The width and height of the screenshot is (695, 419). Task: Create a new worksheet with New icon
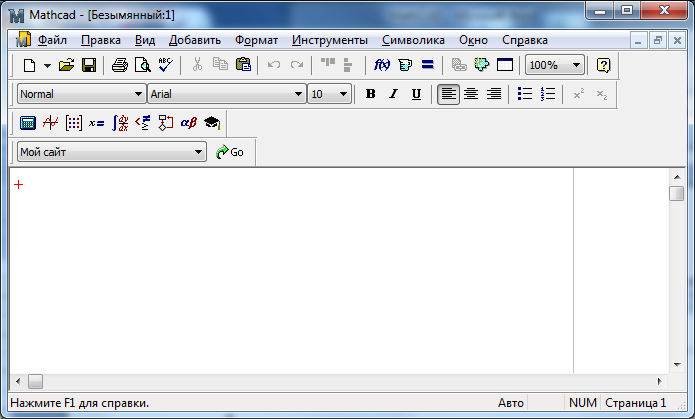(29, 66)
